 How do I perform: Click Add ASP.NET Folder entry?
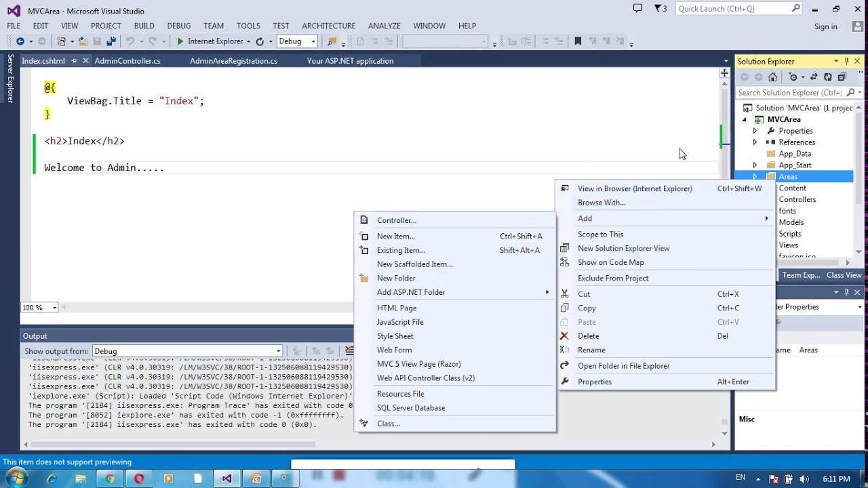tap(455, 292)
